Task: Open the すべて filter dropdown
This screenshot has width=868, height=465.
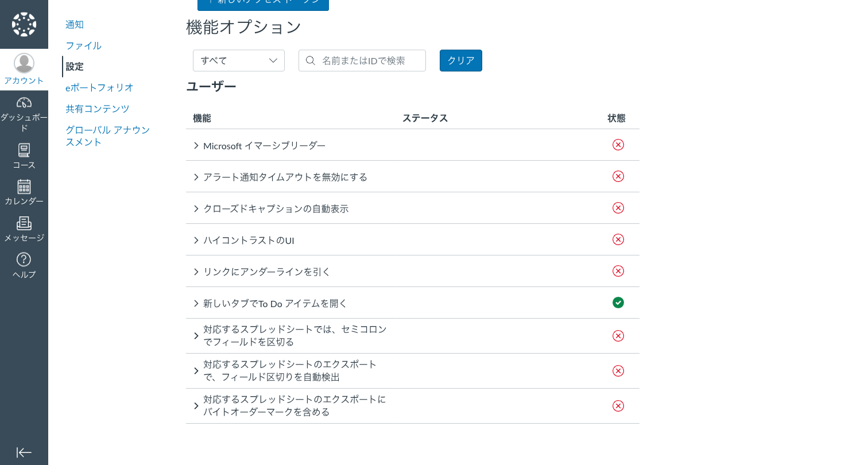Action: [x=239, y=61]
